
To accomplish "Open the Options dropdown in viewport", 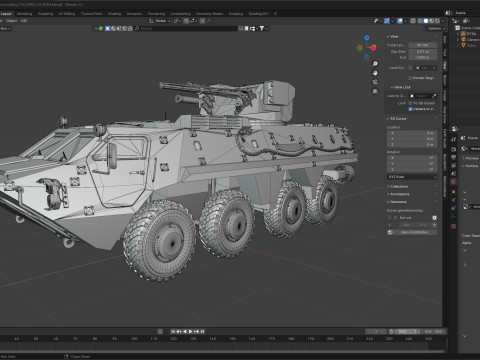I will click(435, 29).
